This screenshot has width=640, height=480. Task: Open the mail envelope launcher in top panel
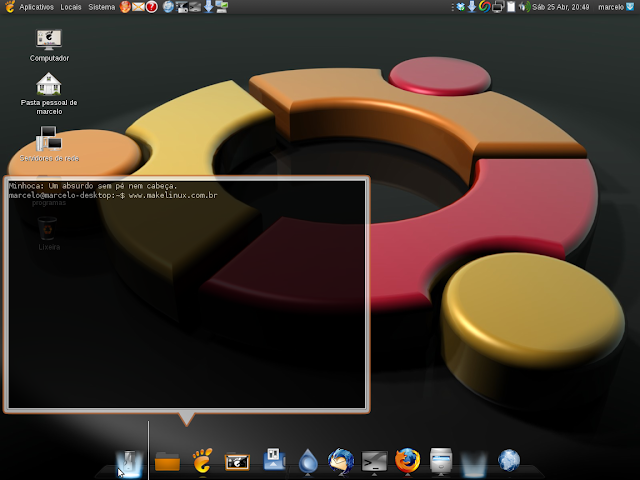tap(138, 7)
